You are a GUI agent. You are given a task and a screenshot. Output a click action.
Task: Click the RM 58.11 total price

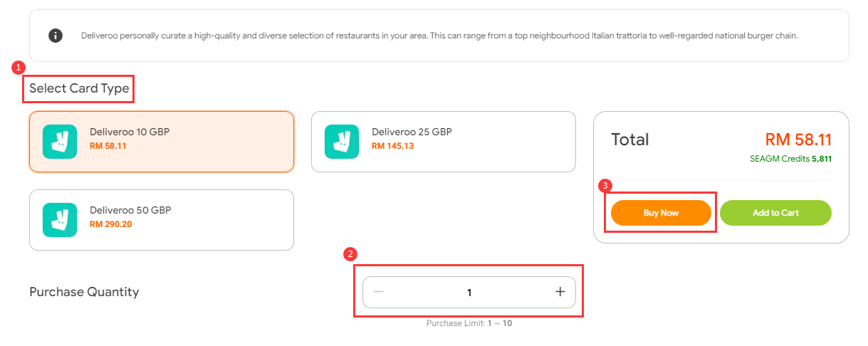(x=798, y=140)
